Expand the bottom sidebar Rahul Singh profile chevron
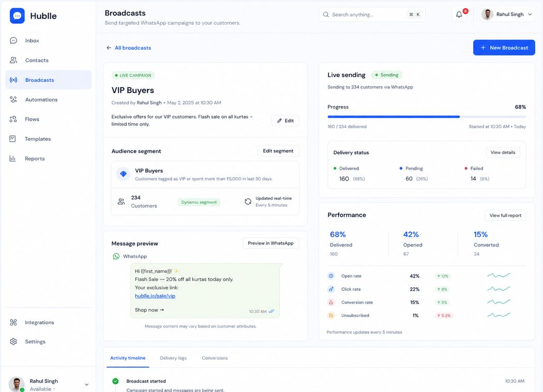The height and width of the screenshot is (392, 543). click(86, 384)
